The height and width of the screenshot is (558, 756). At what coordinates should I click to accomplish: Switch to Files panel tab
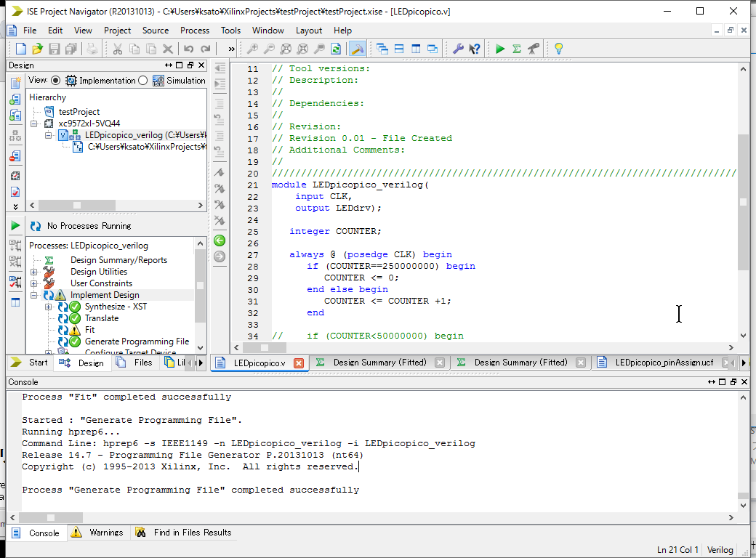(135, 363)
